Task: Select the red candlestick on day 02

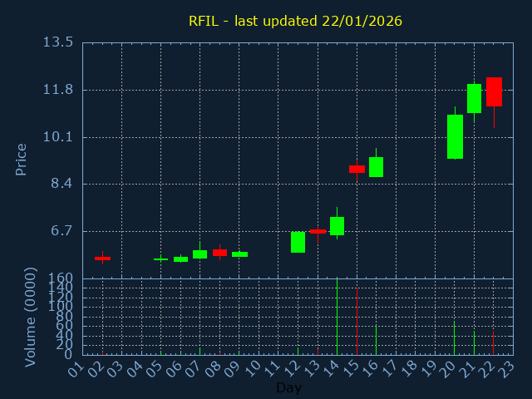Action: (x=102, y=259)
